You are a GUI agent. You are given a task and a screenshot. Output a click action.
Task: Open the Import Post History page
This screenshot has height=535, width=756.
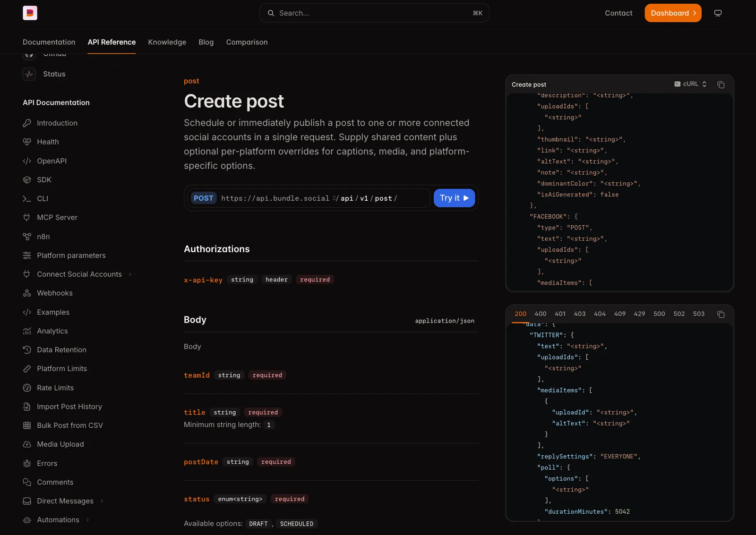point(69,407)
